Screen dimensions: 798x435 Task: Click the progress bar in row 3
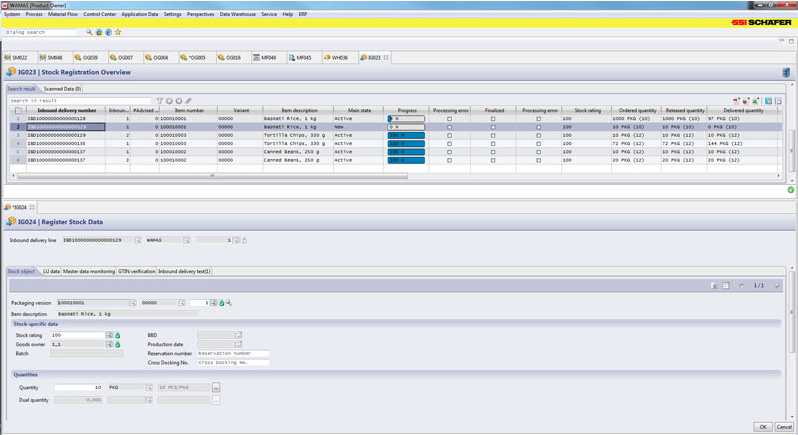(406, 136)
